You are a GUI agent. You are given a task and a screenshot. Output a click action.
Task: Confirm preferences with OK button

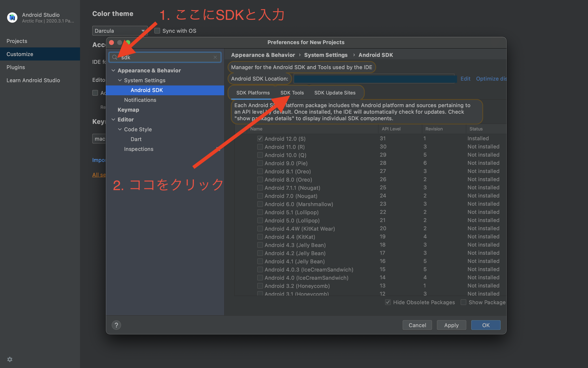(486, 325)
